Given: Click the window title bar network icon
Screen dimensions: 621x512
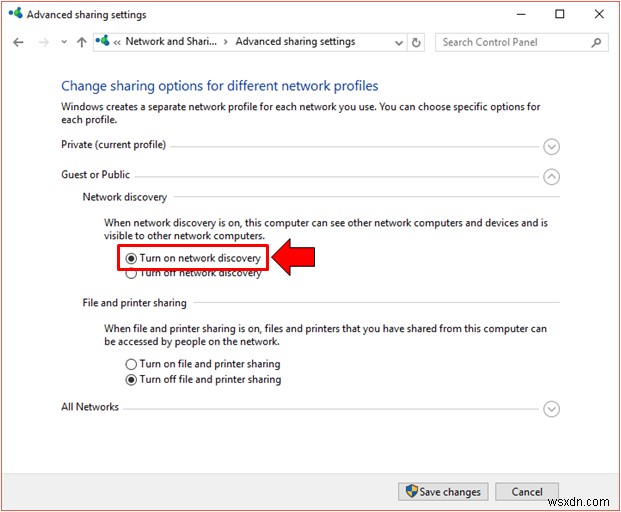Looking at the screenshot, I should pyautogui.click(x=16, y=13).
